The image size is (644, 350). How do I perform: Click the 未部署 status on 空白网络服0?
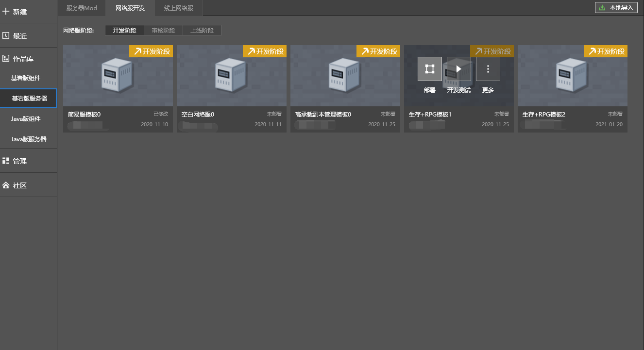pos(274,114)
